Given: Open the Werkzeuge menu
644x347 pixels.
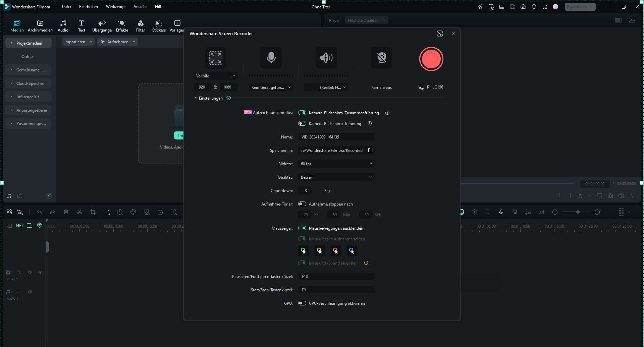Looking at the screenshot, I should coord(116,7).
